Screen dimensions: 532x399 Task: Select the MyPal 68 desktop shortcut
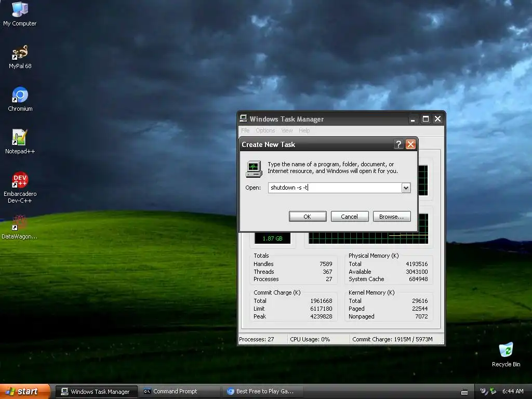(x=20, y=57)
